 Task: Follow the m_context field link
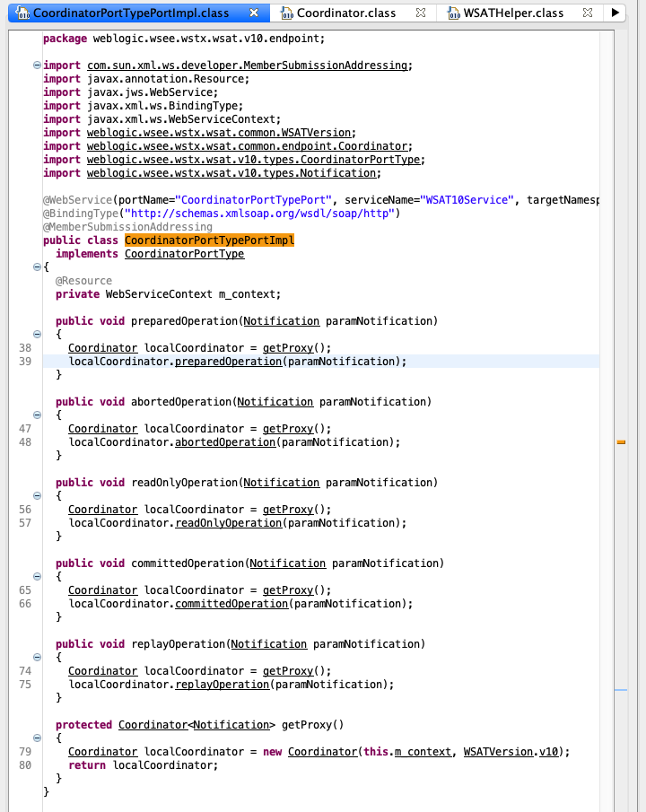coord(423,752)
